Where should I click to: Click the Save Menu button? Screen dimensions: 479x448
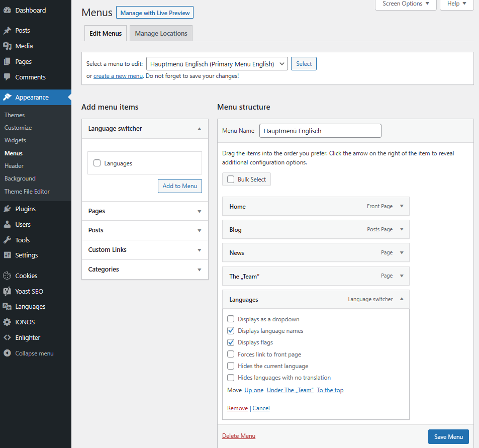click(448, 436)
